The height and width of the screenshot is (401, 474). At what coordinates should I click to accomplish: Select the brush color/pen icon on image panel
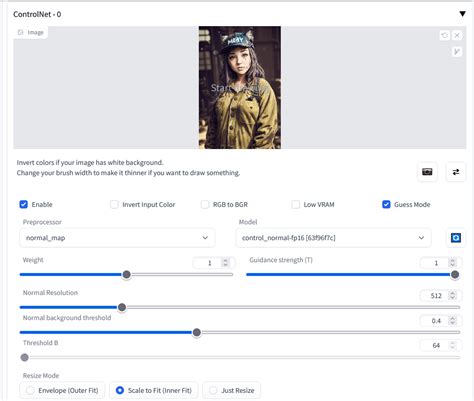457,51
